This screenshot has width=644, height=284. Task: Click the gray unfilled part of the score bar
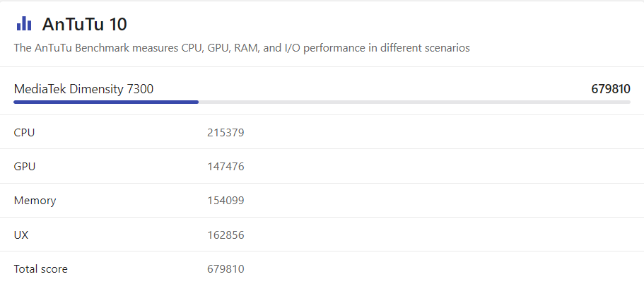(x=414, y=102)
